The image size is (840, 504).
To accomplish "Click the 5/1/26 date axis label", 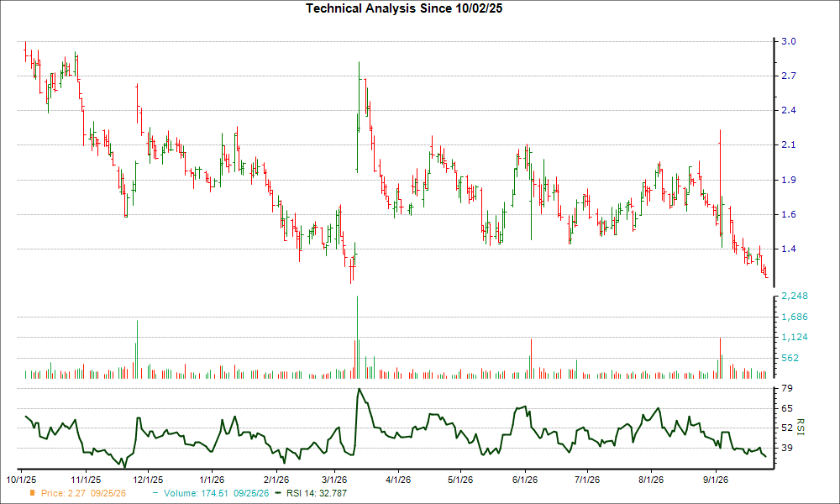I will pos(460,480).
